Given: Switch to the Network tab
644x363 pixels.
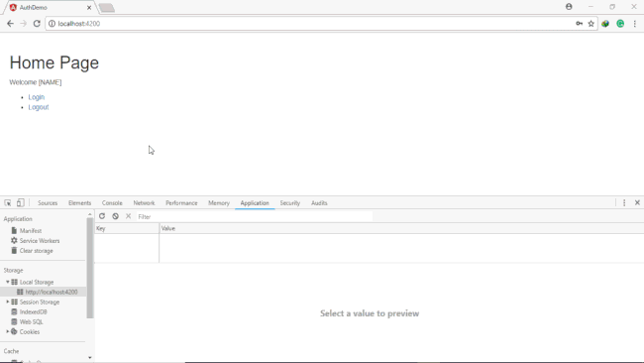Looking at the screenshot, I should [144, 203].
